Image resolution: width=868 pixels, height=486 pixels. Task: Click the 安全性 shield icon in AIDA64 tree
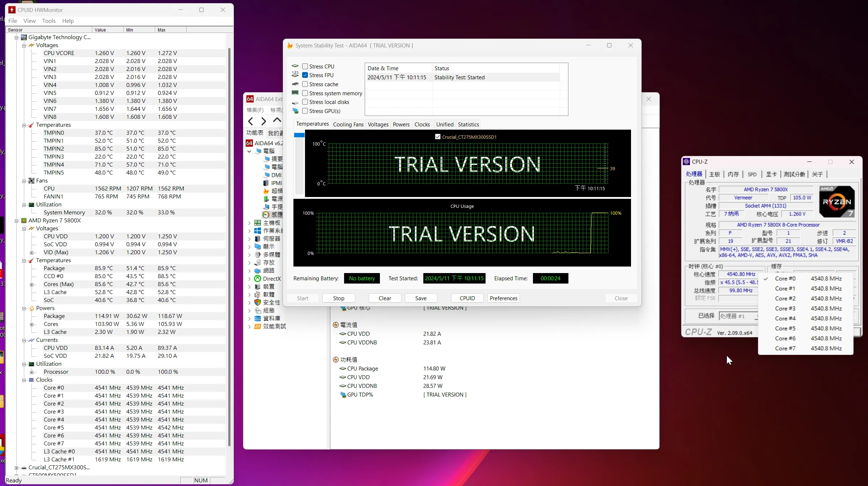tap(258, 302)
